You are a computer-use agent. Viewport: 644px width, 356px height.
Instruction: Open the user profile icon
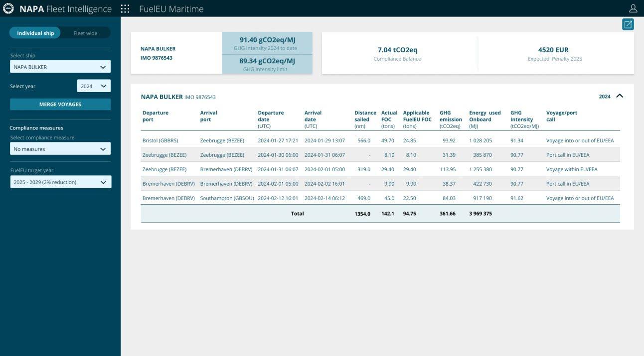633,8
